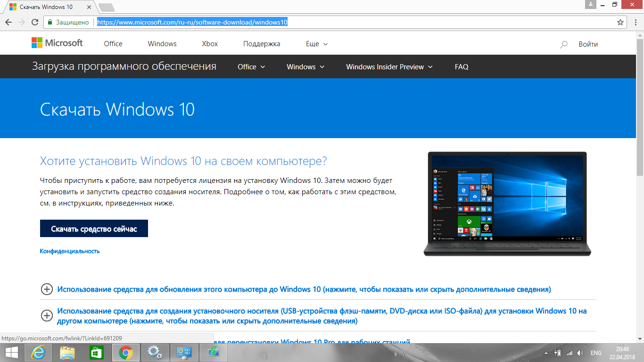The height and width of the screenshot is (362, 644).
Task: Click the volume speaker tray icon
Action: 580,353
